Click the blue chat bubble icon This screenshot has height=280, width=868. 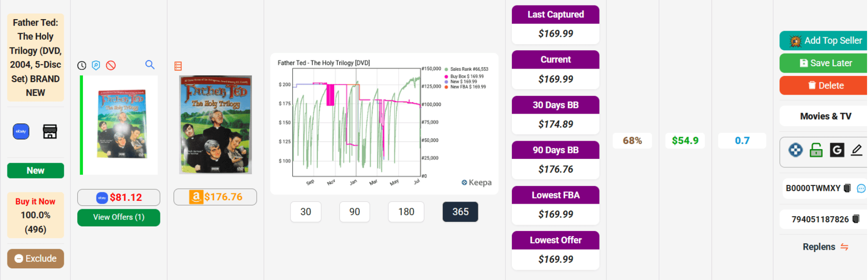click(861, 188)
